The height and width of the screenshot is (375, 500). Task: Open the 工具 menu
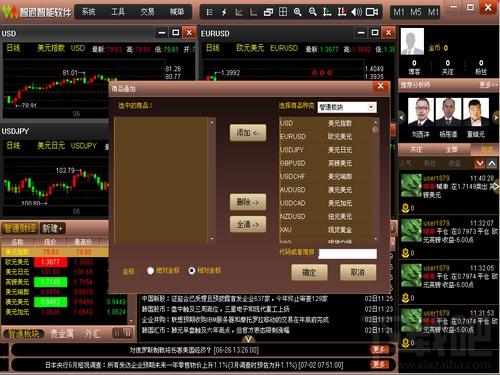click(x=118, y=12)
